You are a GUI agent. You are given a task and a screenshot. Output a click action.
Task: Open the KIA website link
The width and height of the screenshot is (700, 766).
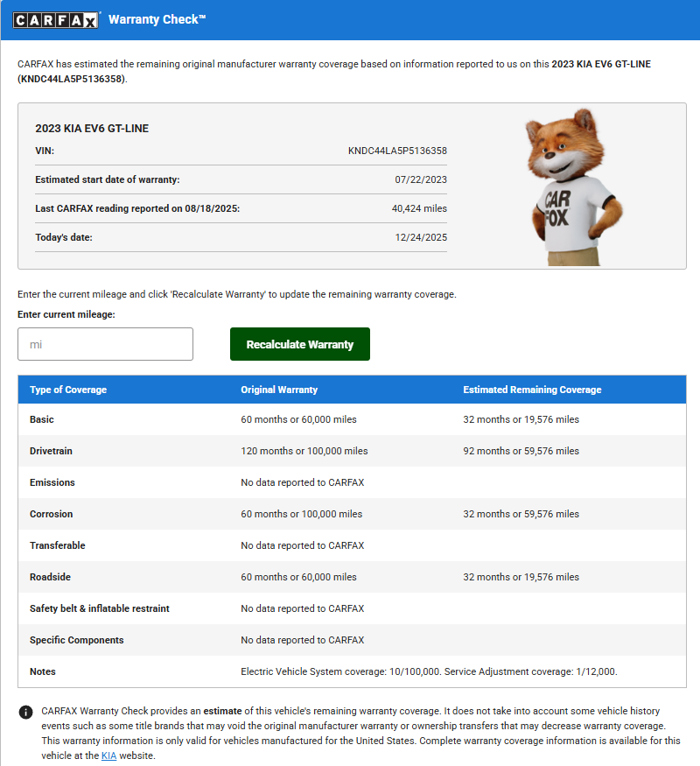(109, 755)
